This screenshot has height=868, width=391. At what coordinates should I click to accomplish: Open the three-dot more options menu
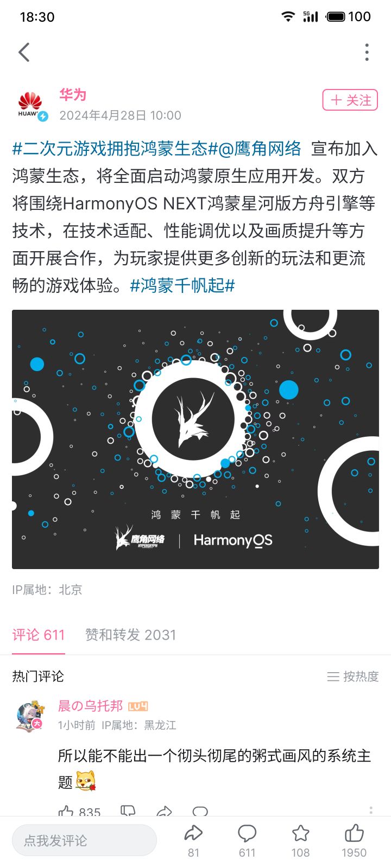(x=367, y=52)
